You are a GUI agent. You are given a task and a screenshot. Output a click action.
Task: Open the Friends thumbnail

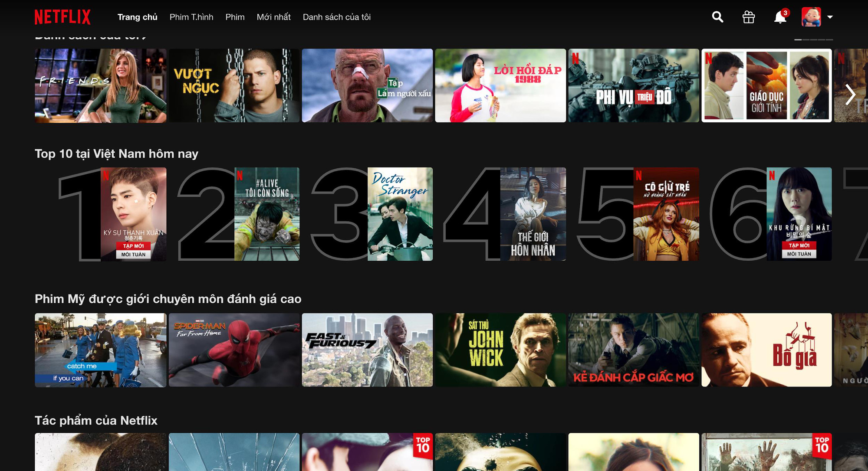pyautogui.click(x=100, y=85)
